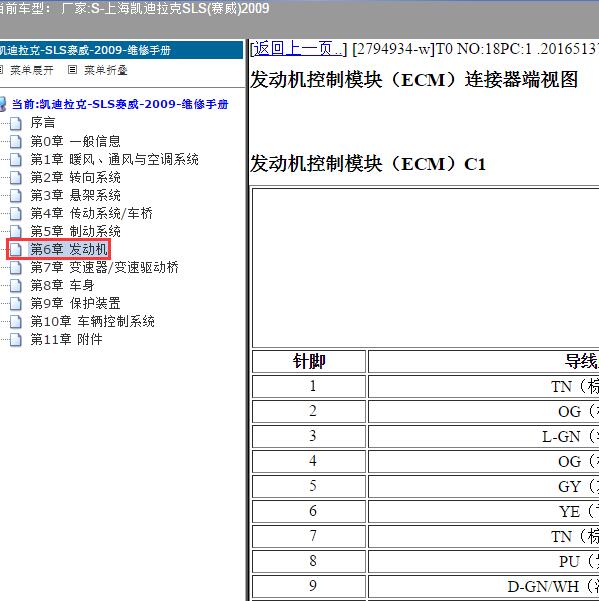
Task: Click the D-GN/WH wire color cell
Action: pos(483,586)
